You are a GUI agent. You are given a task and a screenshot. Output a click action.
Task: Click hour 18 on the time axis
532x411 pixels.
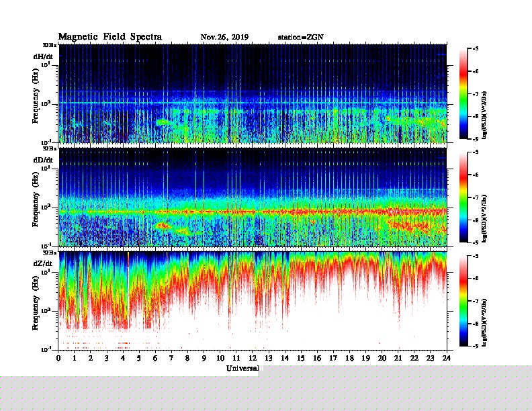click(x=349, y=358)
